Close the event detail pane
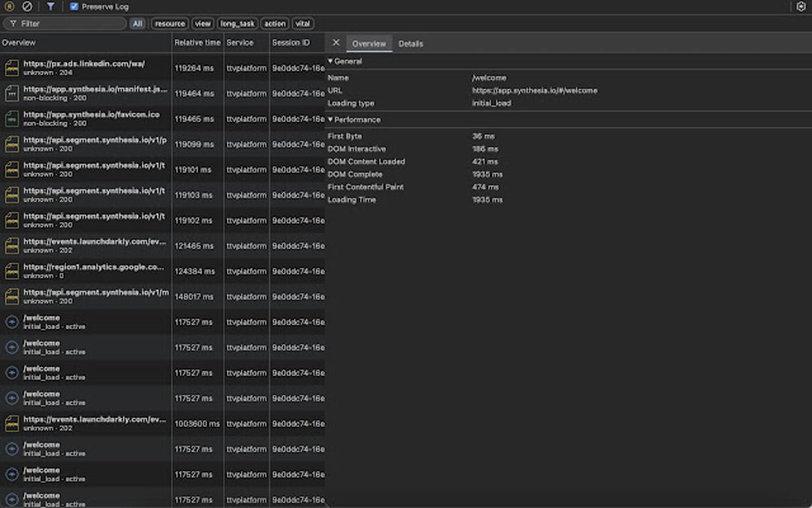Image resolution: width=812 pixels, height=508 pixels. (x=336, y=42)
